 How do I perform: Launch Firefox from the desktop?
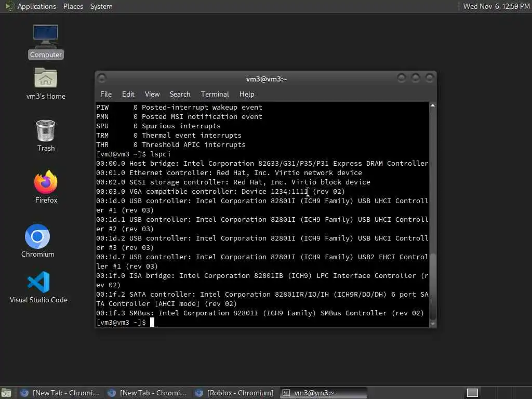[46, 187]
